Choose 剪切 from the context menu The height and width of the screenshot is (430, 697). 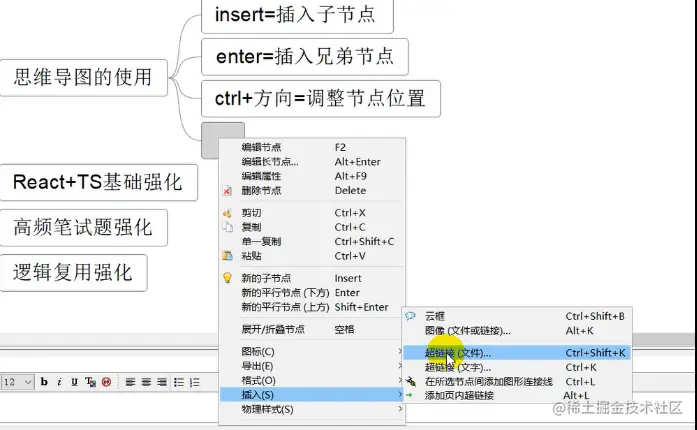[x=312, y=213]
